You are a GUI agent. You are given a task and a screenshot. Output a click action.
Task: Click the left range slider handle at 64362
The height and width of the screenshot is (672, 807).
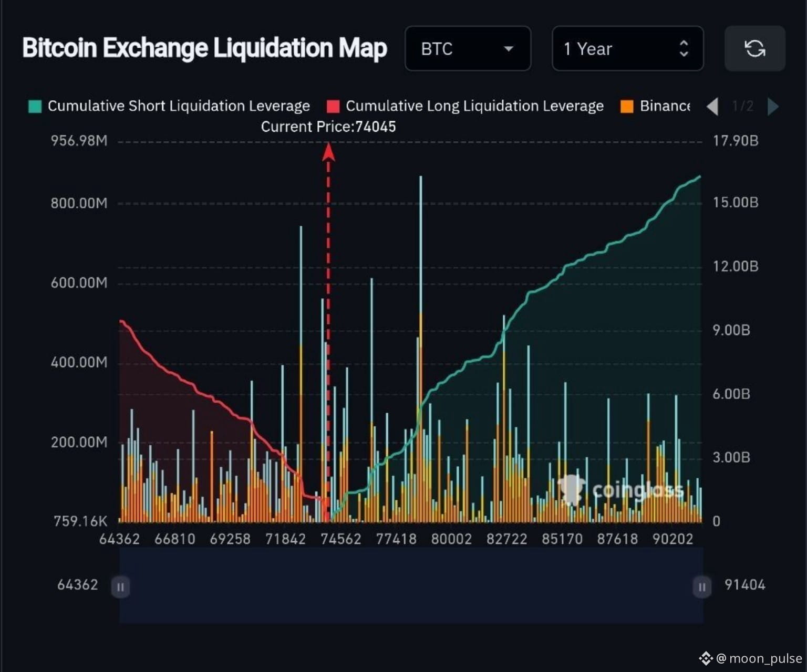click(120, 586)
